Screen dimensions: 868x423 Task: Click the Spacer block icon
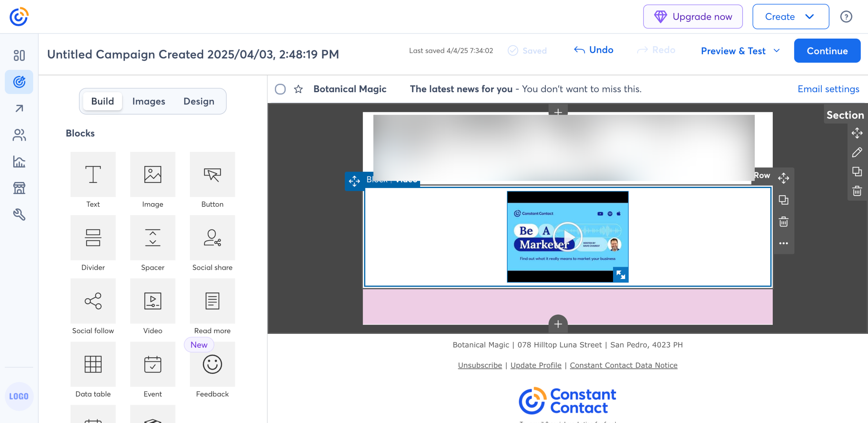153,238
